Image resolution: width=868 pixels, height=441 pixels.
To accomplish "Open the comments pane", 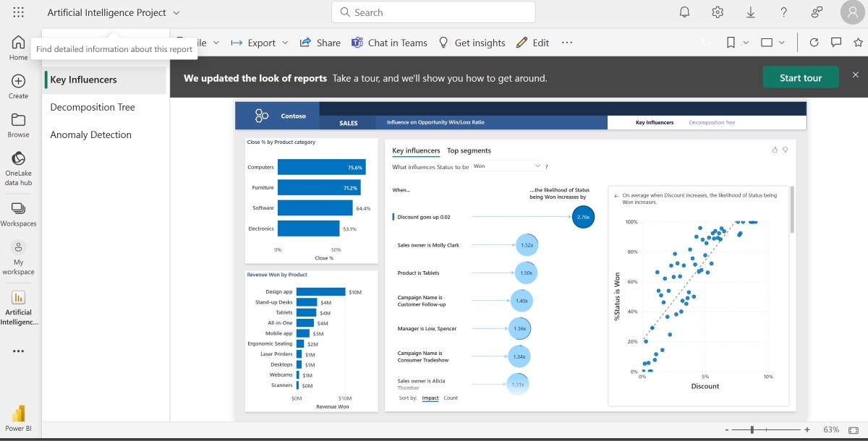I will click(x=836, y=43).
